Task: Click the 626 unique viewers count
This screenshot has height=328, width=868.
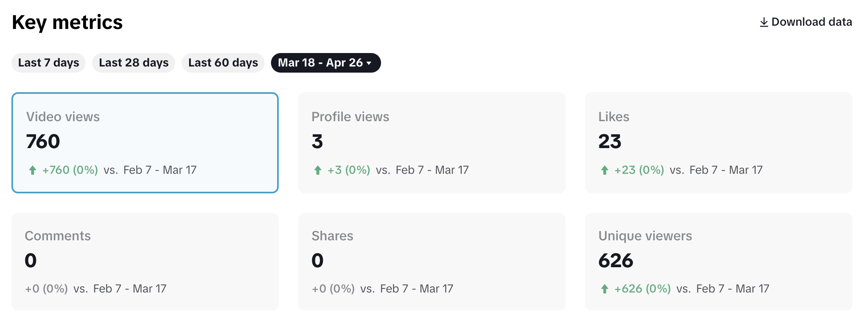Action: (616, 261)
